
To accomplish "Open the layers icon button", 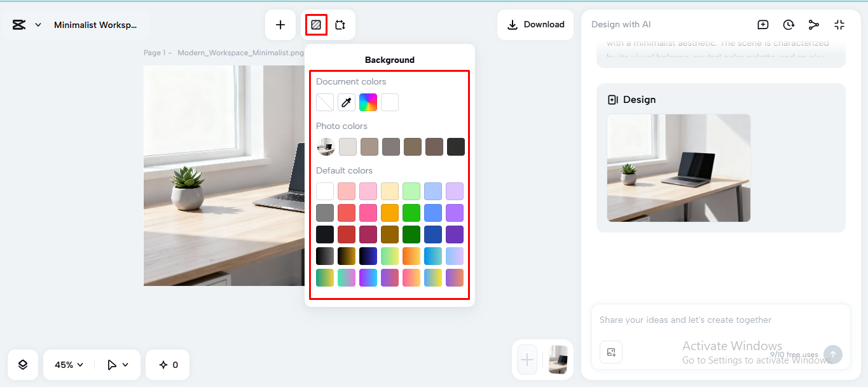I will (23, 365).
